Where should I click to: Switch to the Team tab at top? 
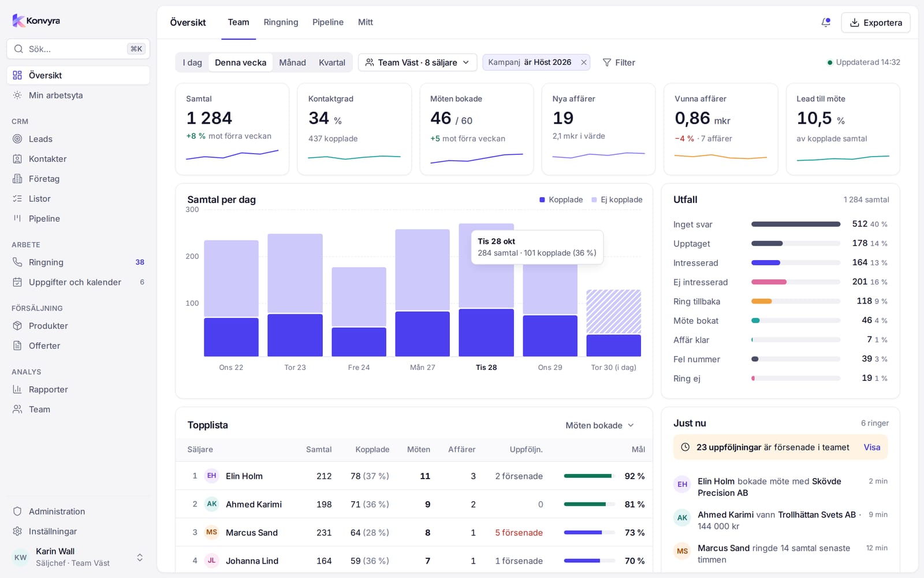(239, 23)
